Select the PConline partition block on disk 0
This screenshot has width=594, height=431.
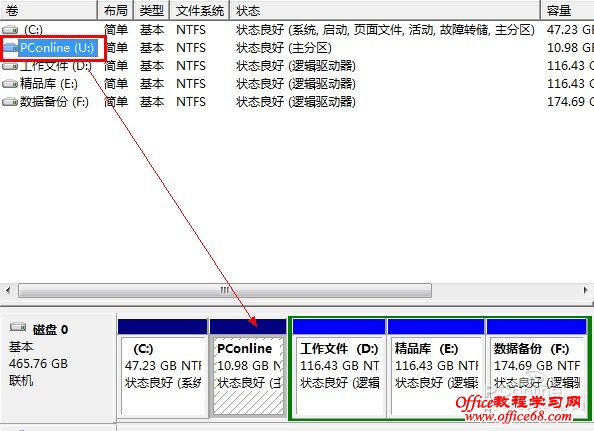point(248,369)
